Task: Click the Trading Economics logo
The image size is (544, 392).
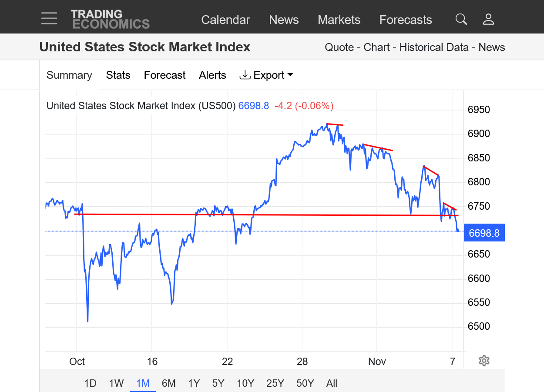Action: 110,20
